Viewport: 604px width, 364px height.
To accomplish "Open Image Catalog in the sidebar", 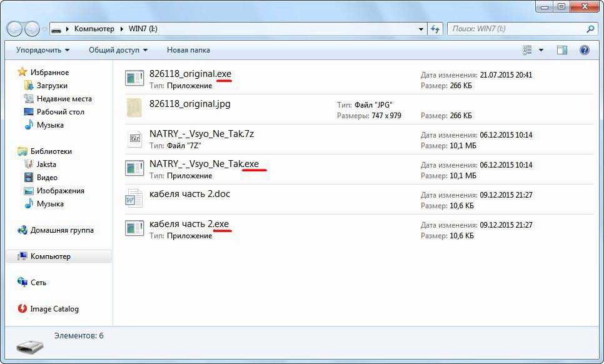I will point(54,309).
